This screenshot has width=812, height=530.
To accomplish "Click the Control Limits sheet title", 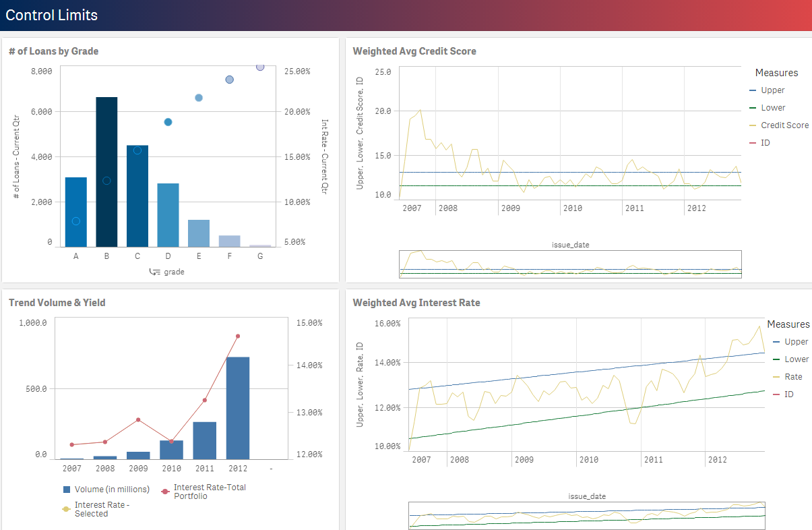I will click(x=51, y=15).
